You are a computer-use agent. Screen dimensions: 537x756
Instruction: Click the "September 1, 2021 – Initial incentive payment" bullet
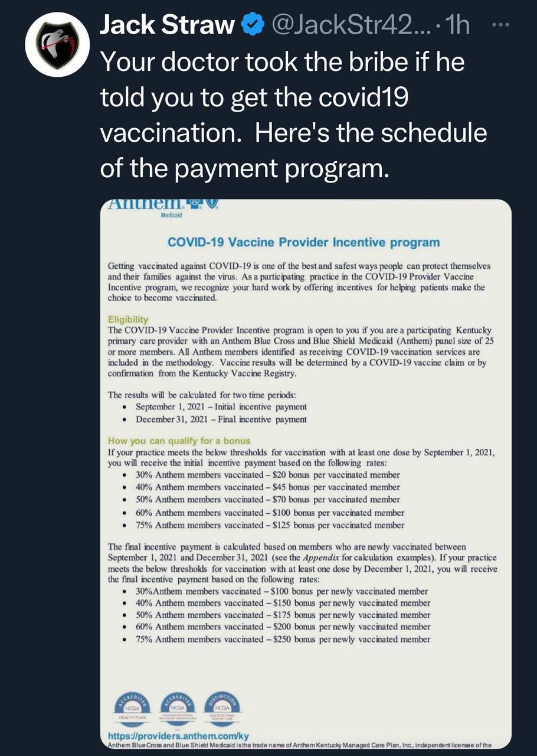[221, 407]
